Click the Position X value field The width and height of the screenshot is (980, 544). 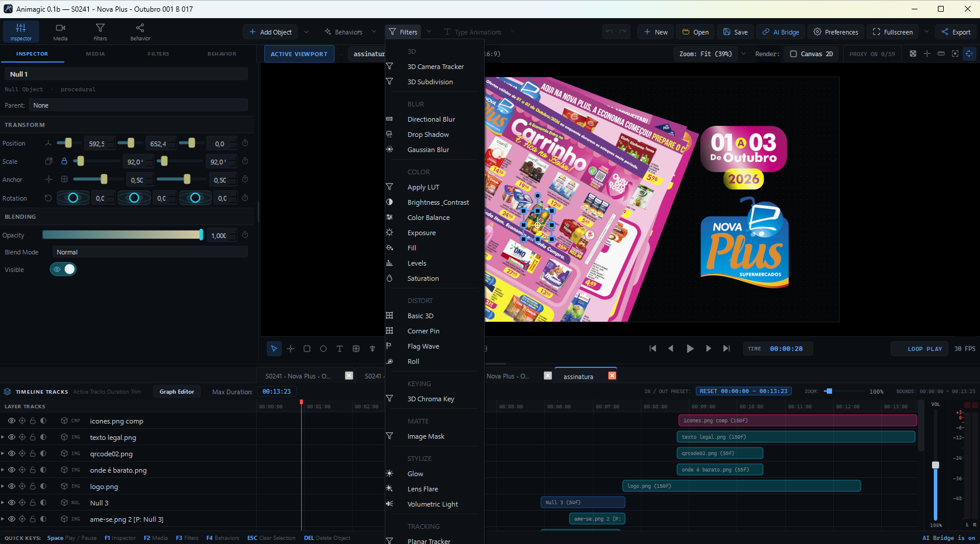pos(96,143)
